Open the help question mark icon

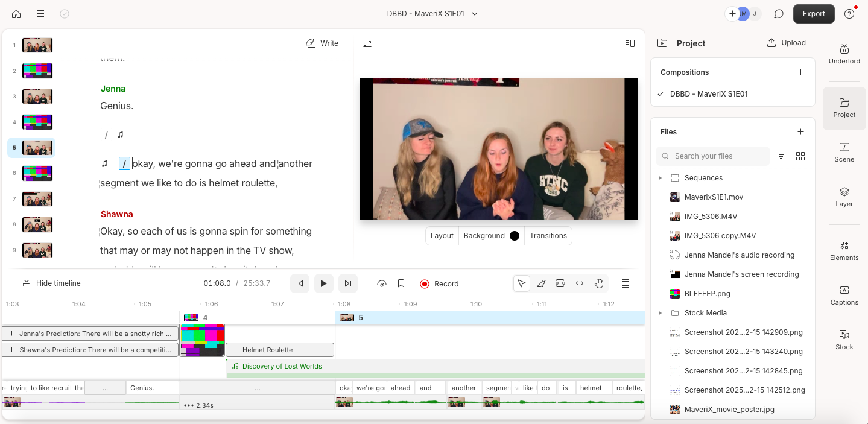tap(849, 14)
